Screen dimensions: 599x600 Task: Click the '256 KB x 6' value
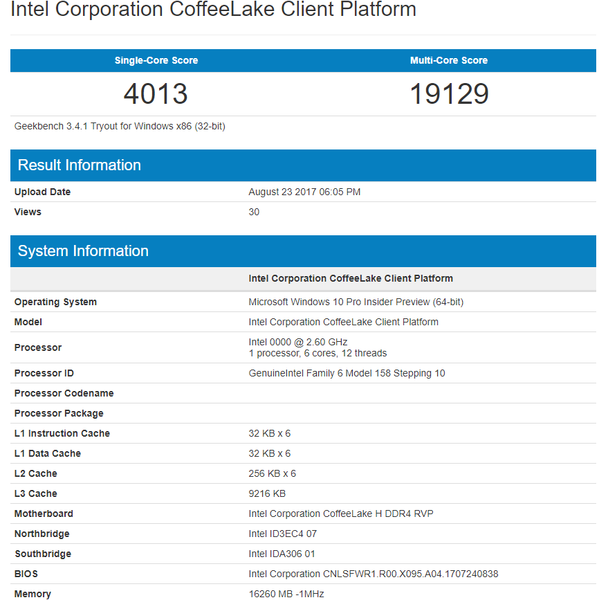pyautogui.click(x=272, y=473)
